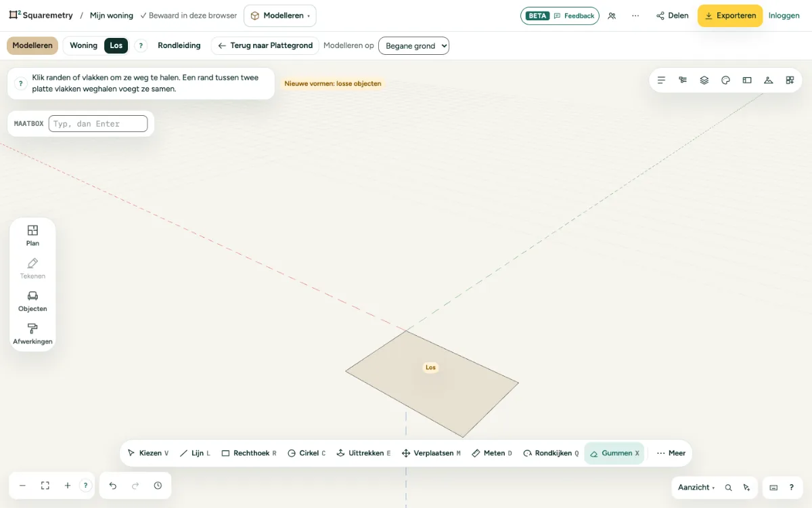Expand the Modelleren mode dropdown in header
The width and height of the screenshot is (812, 508).
[x=279, y=16]
